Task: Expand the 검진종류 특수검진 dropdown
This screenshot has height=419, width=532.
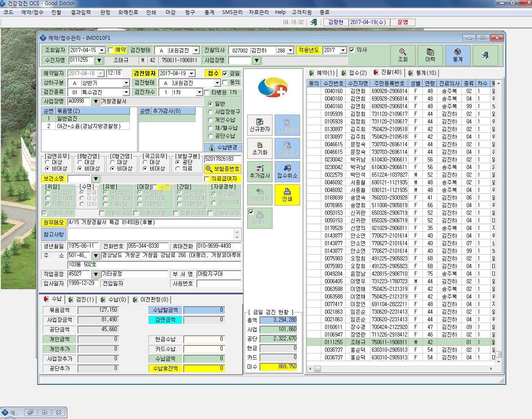Action: tap(126, 92)
